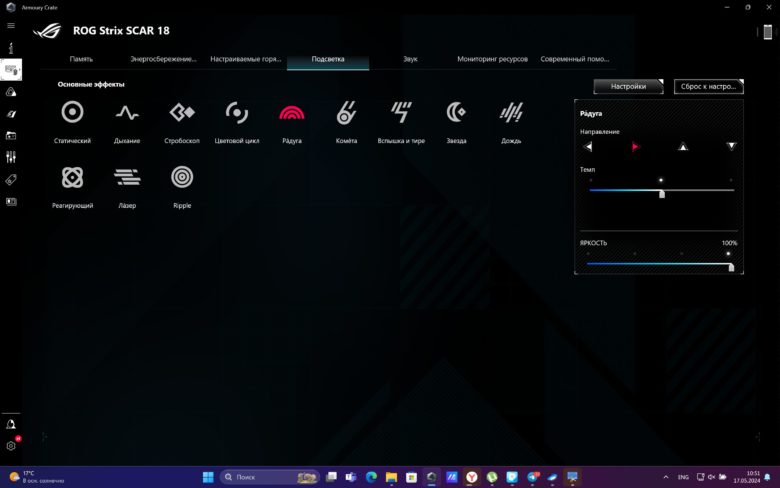Click the taskbar Поиск search field
780x488 pixels.
click(x=269, y=477)
